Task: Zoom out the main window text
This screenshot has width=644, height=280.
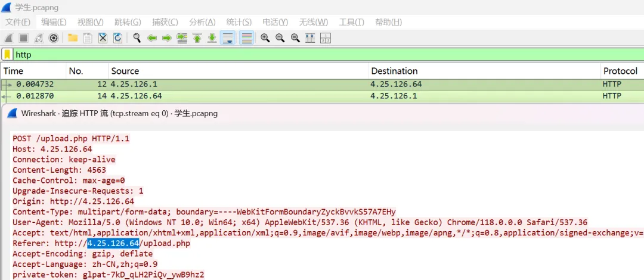Action: (x=280, y=38)
